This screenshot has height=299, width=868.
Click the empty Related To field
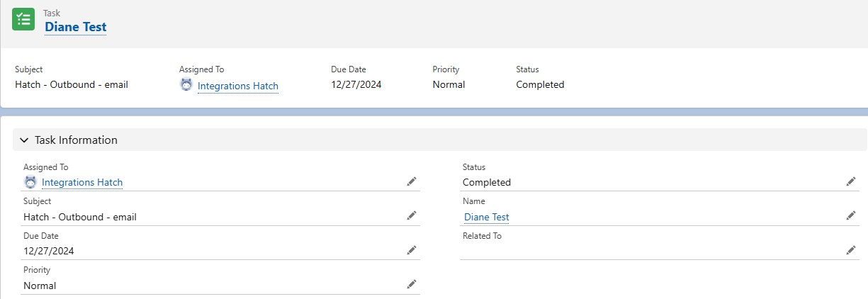pos(638,250)
